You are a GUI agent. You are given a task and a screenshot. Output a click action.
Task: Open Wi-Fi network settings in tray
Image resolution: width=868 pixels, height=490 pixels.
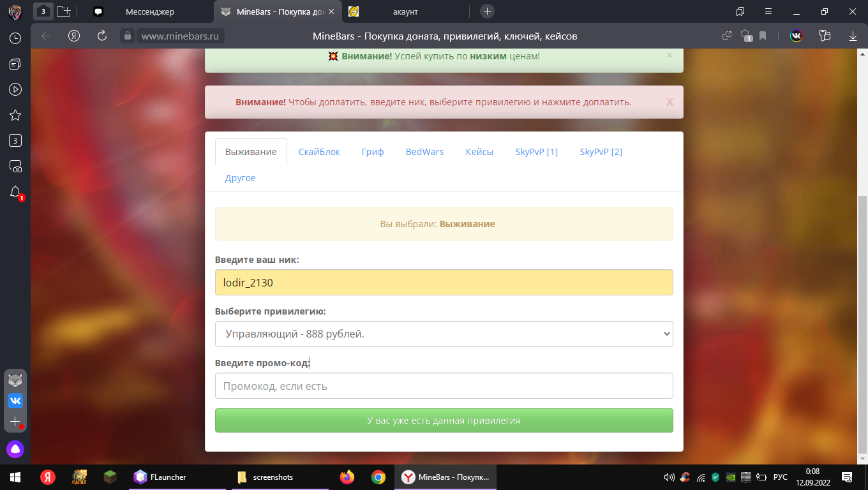pyautogui.click(x=700, y=477)
